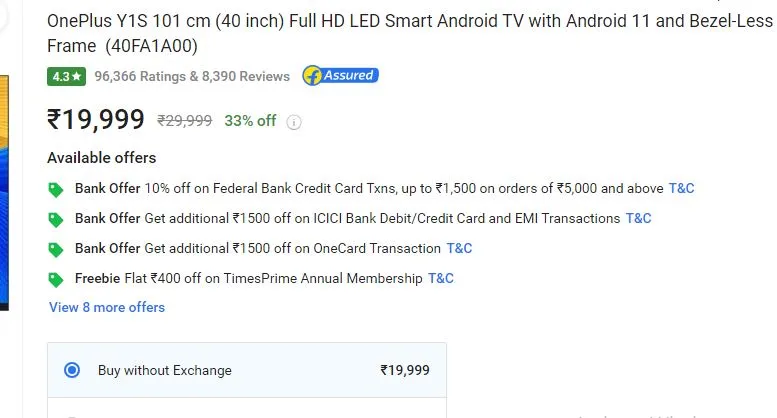The image size is (777, 418).
Task: Click the struck-through ₹29,999 original price
Action: point(184,120)
